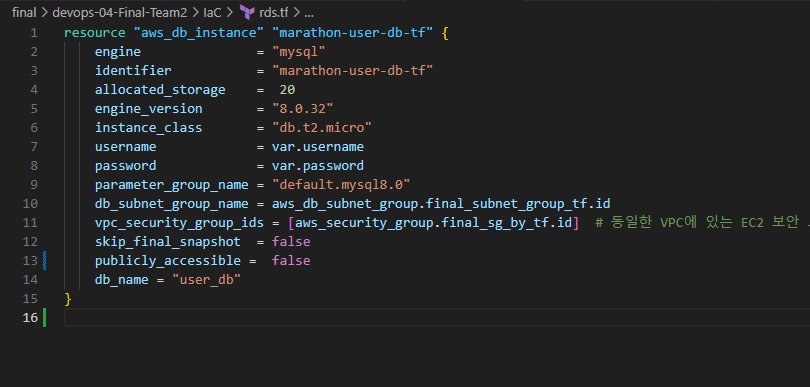Viewport: 810px width, 387px height.
Task: Click the var.password reference
Action: pyautogui.click(x=318, y=166)
